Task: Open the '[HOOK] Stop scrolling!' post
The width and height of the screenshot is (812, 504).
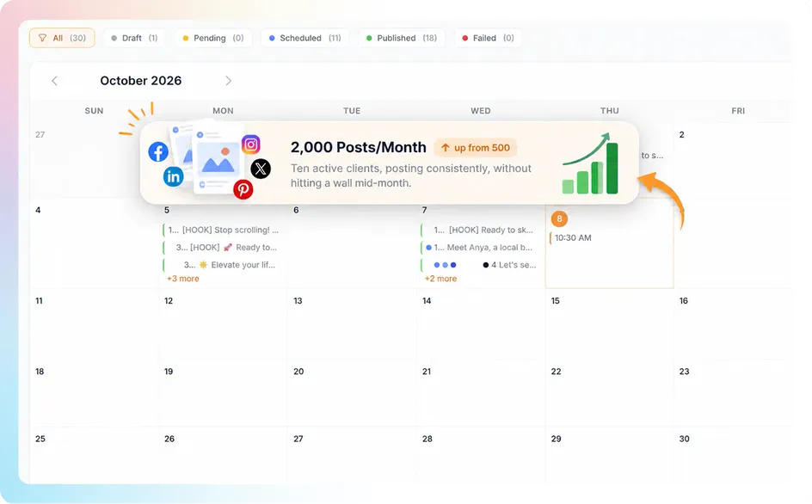Action: pyautogui.click(x=223, y=230)
